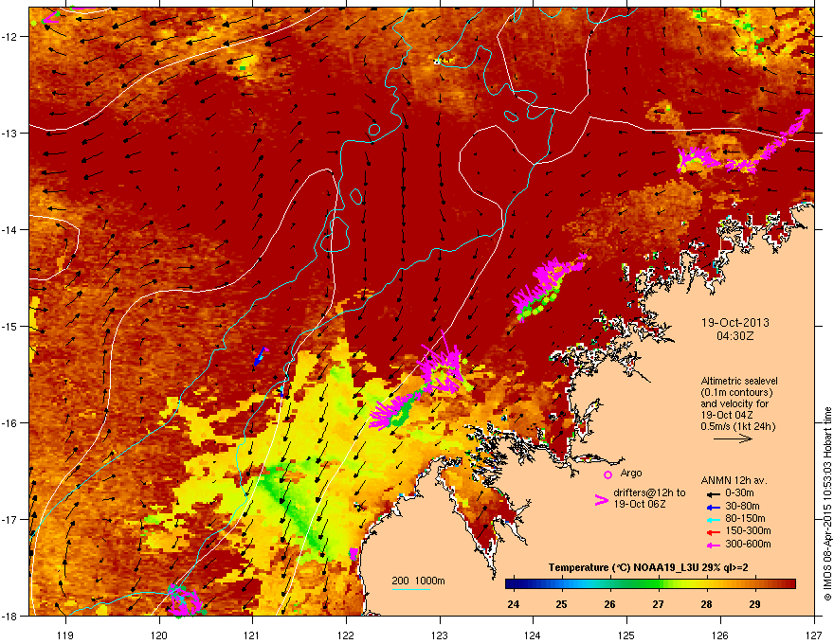Click the '19-Oct 06Z' legend text
The height and width of the screenshot is (644, 834).
tap(640, 504)
